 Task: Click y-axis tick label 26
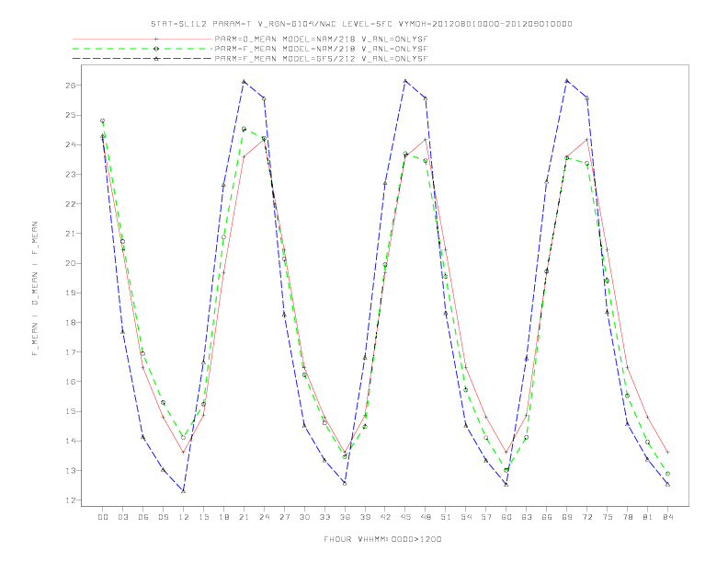pos(70,86)
